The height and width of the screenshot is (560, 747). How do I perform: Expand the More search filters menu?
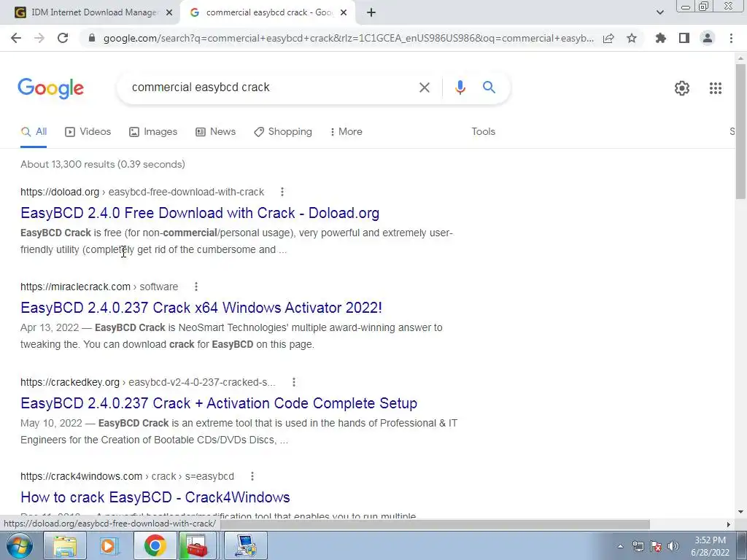(347, 131)
